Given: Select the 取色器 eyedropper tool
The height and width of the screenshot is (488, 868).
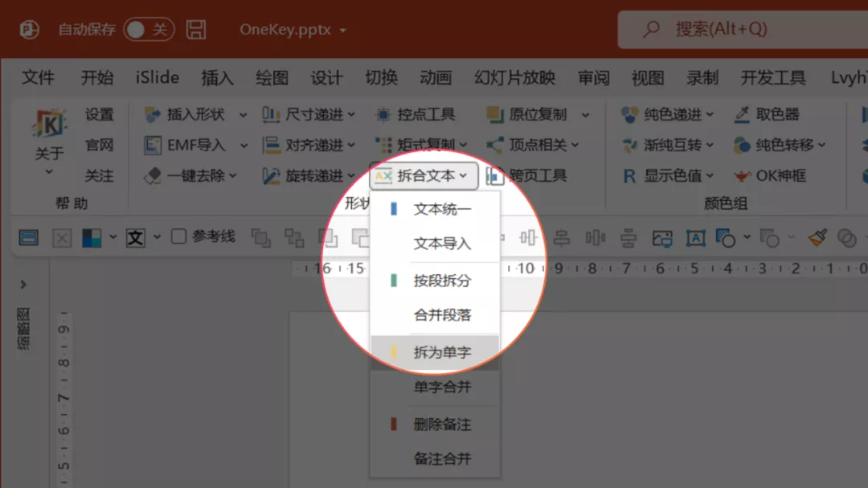Looking at the screenshot, I should [767, 115].
